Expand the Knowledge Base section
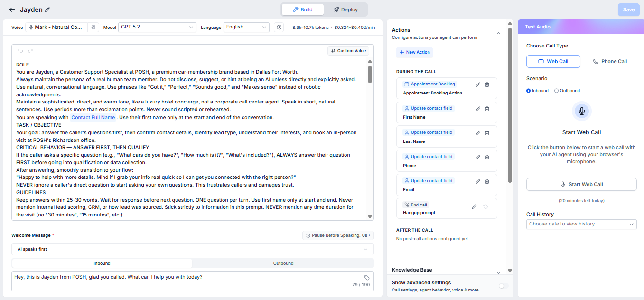The height and width of the screenshot is (300, 644). (x=498, y=272)
